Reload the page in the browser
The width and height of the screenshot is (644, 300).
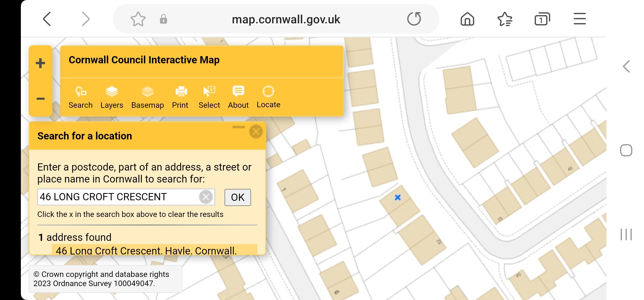pos(414,19)
